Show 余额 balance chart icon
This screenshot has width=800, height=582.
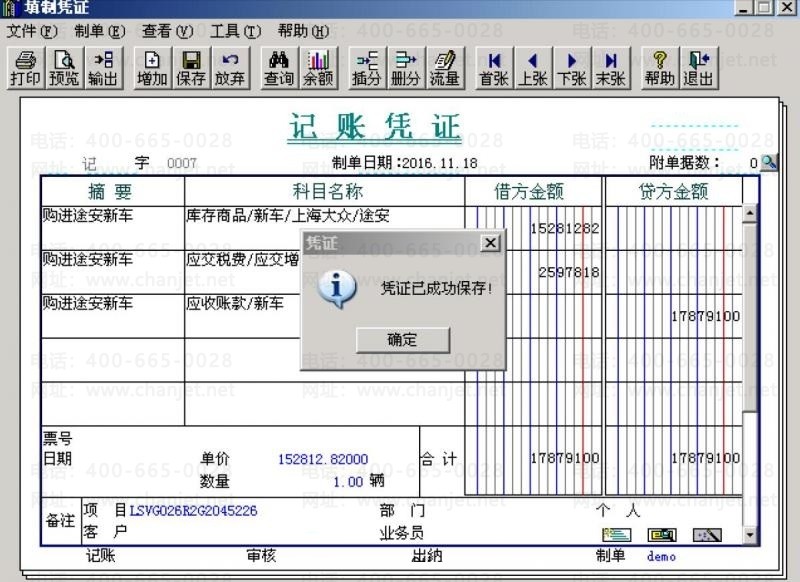(318, 68)
